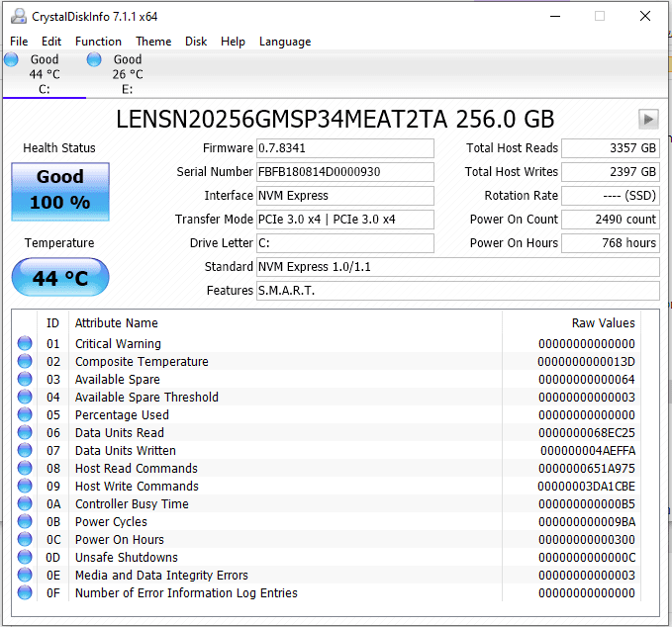The height and width of the screenshot is (627, 672).
Task: Select the C: drive status icon
Action: (11, 60)
